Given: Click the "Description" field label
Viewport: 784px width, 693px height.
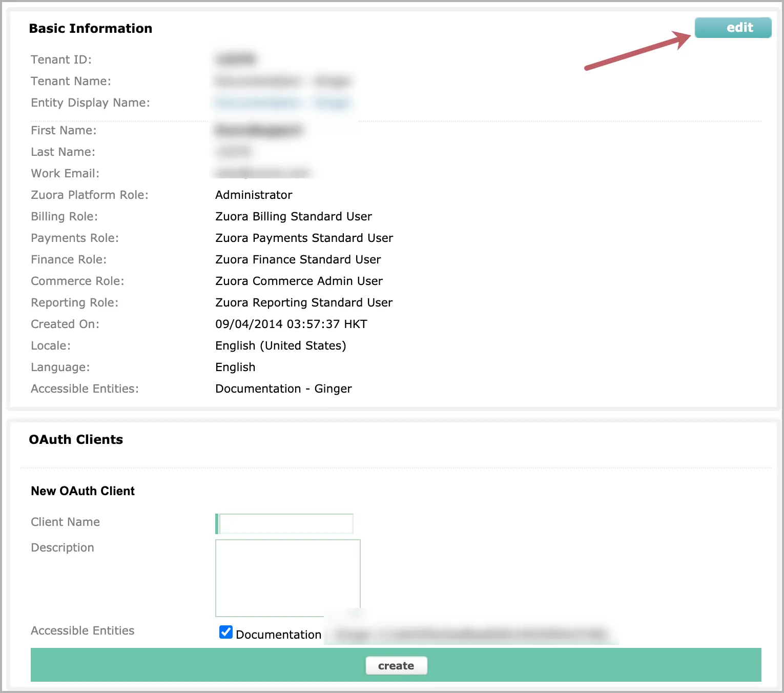Looking at the screenshot, I should [x=63, y=547].
